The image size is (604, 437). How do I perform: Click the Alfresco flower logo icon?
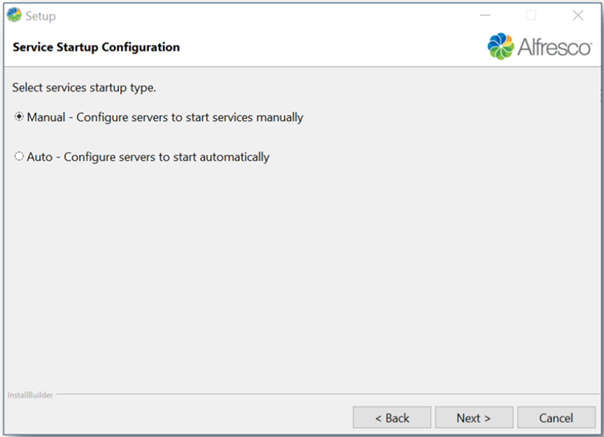[501, 47]
